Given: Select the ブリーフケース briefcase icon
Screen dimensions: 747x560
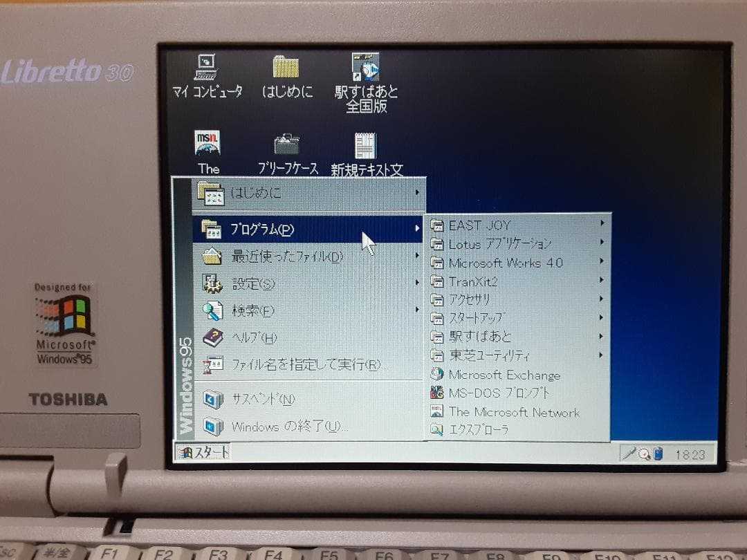Looking at the screenshot, I should pos(287,146).
